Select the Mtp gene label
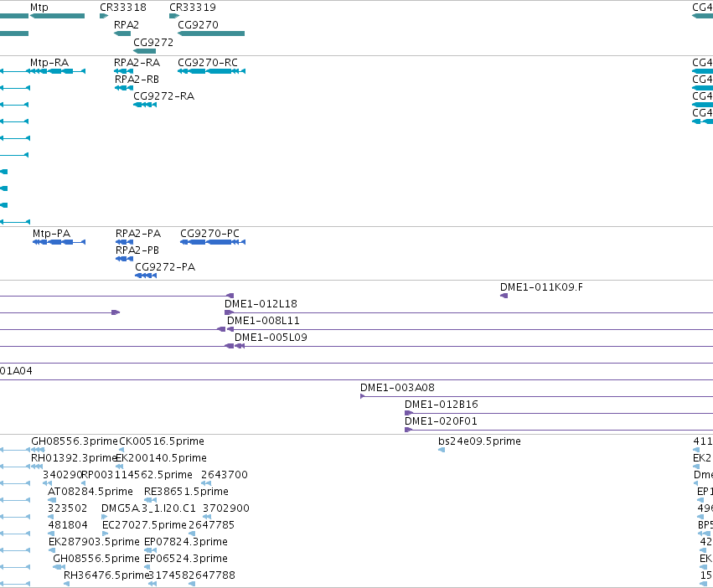713x588 pixels. [39, 8]
